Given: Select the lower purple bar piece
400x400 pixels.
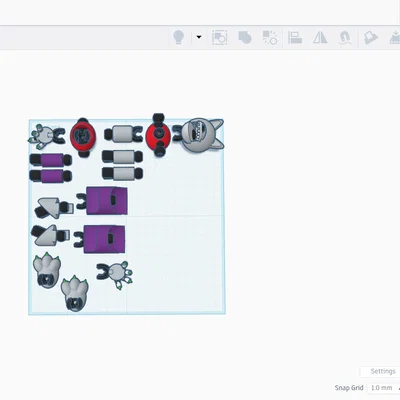Looking at the screenshot, I should pyautogui.click(x=51, y=176).
